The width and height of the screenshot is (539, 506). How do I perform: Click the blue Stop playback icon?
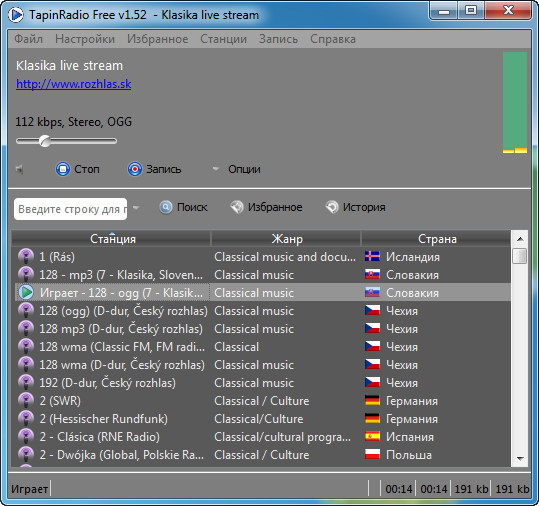pos(63,169)
